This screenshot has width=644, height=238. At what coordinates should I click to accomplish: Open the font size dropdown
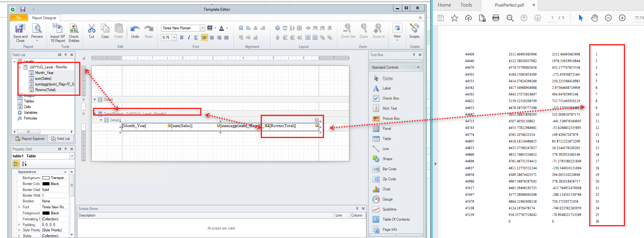174,38
